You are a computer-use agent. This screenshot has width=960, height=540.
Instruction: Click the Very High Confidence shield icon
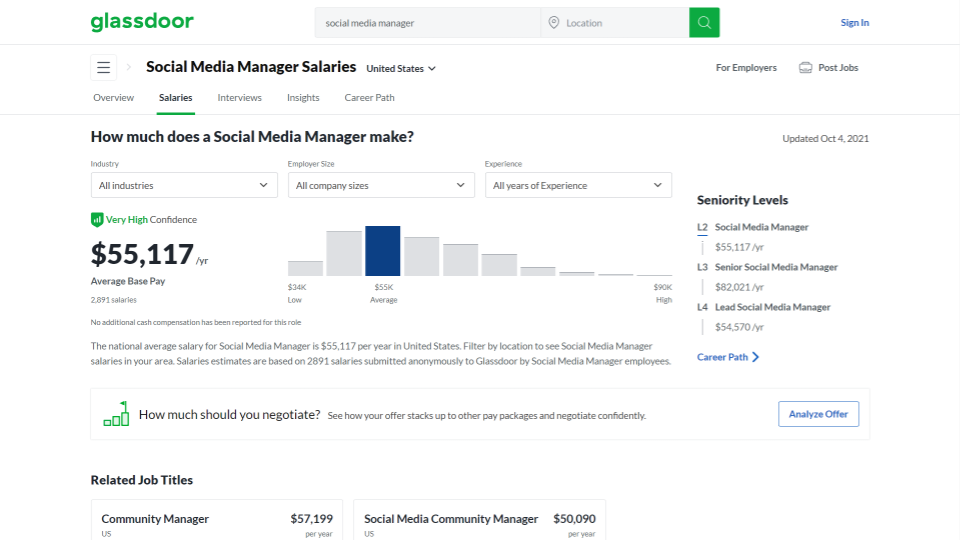(97, 219)
